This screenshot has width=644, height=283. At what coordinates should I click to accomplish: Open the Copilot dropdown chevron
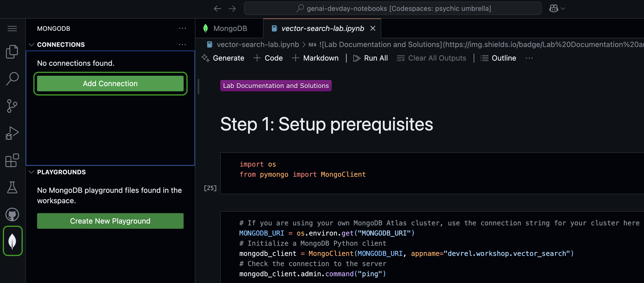(563, 9)
